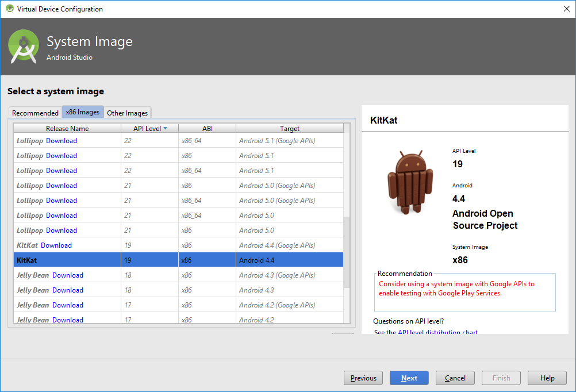The width and height of the screenshot is (576, 392).
Task: Click the system image list vertical scrollbar
Action: (347, 252)
